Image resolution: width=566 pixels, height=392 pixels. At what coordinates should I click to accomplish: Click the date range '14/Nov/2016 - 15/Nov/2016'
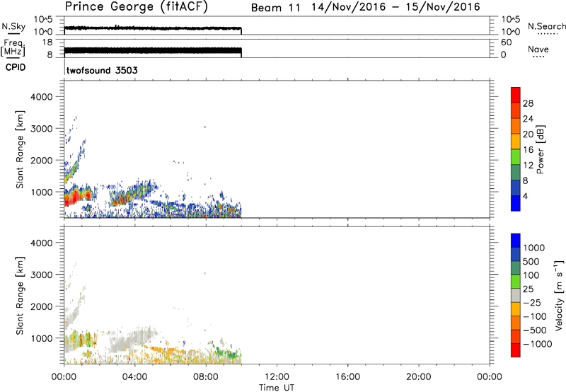click(395, 7)
